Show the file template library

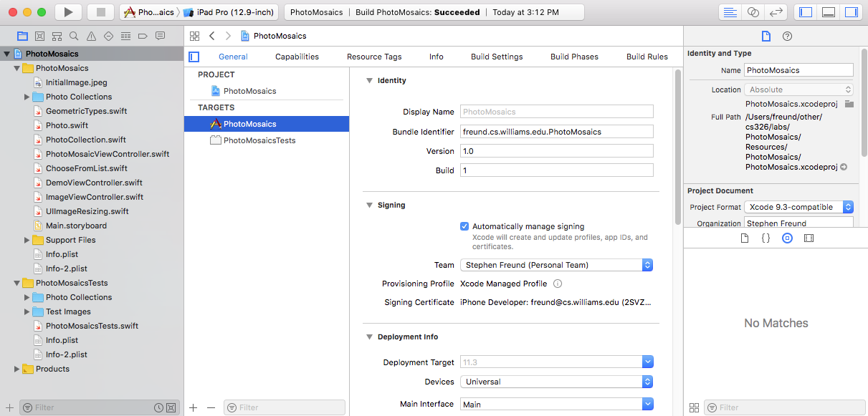click(x=744, y=238)
